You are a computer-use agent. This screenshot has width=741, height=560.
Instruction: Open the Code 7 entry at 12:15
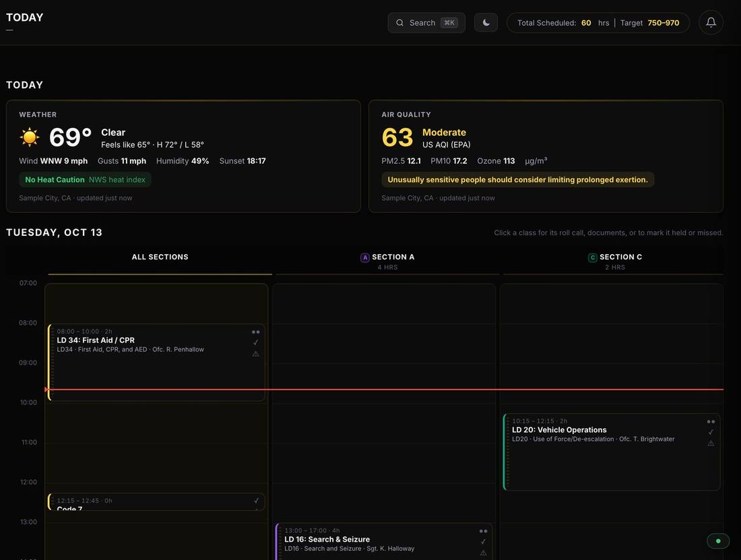click(156, 502)
